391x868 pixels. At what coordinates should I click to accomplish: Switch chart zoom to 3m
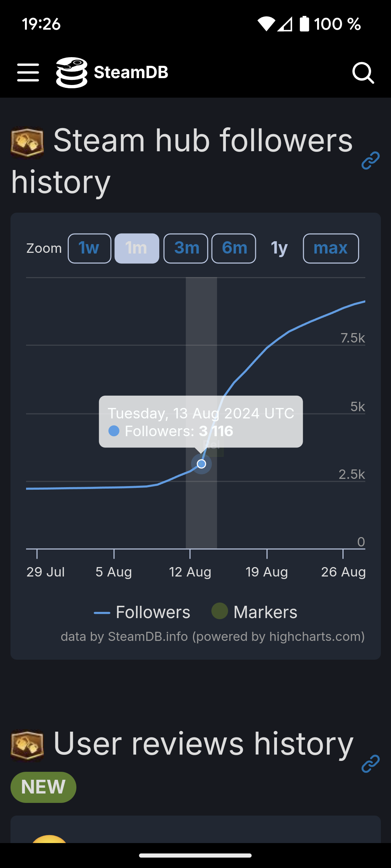pyautogui.click(x=186, y=248)
